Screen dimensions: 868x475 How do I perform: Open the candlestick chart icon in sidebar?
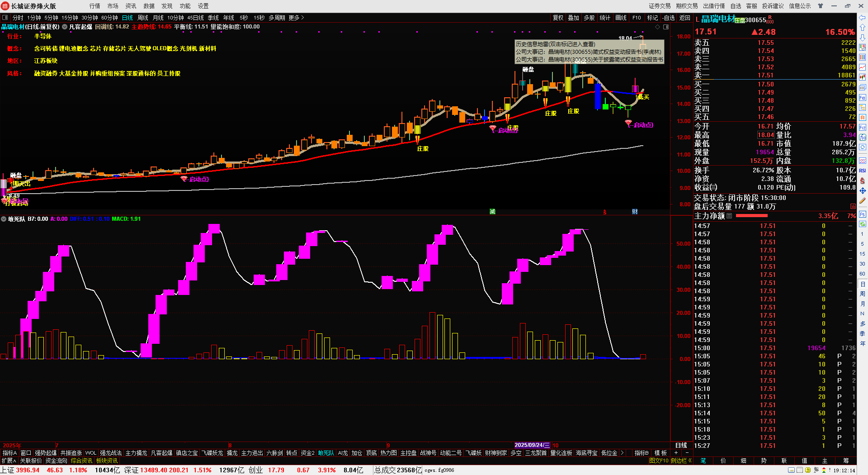pos(862,77)
